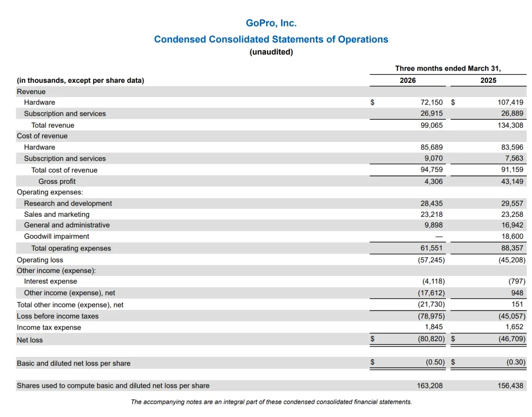This screenshot has height=417, width=532.
Task: Click the 2026 column header
Action: (407, 80)
